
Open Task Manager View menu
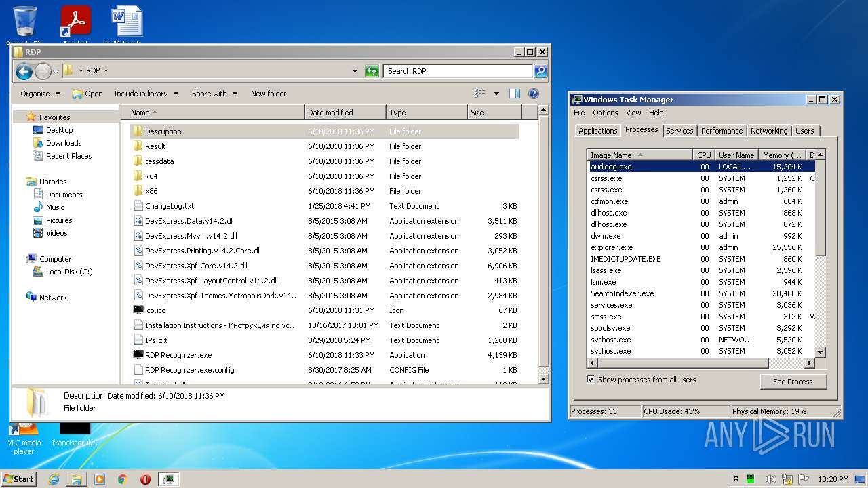pos(633,113)
